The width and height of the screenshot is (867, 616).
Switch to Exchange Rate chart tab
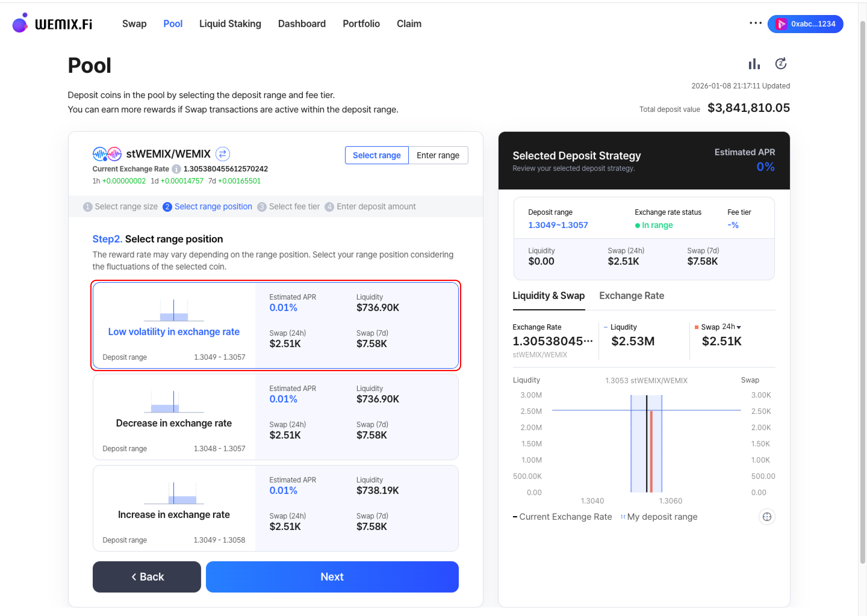631,295
